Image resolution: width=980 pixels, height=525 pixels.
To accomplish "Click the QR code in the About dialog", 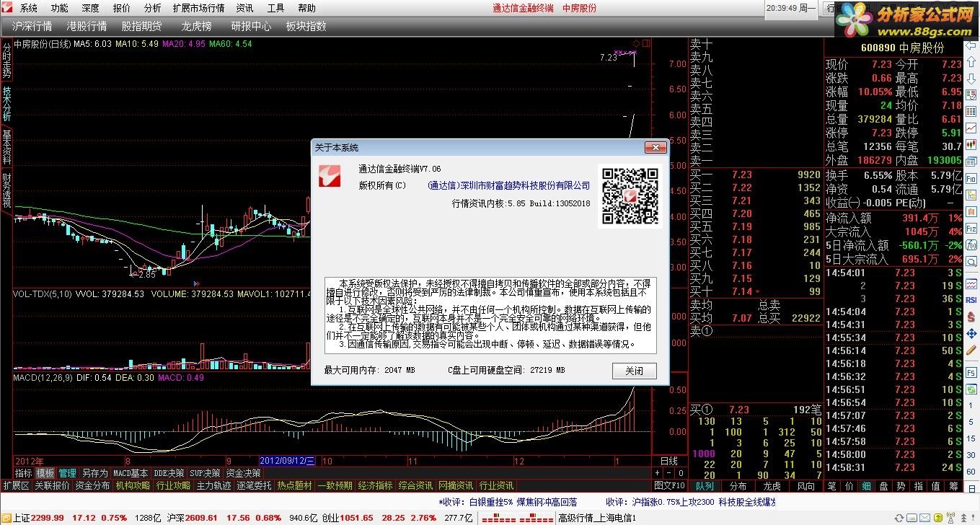I will (630, 195).
